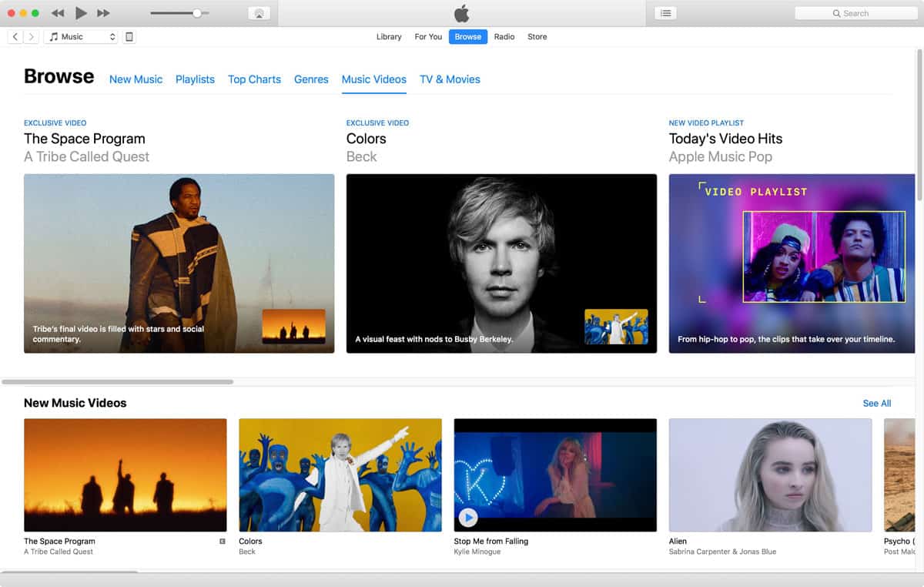Open the Music media type dropdown
924x587 pixels.
point(81,37)
